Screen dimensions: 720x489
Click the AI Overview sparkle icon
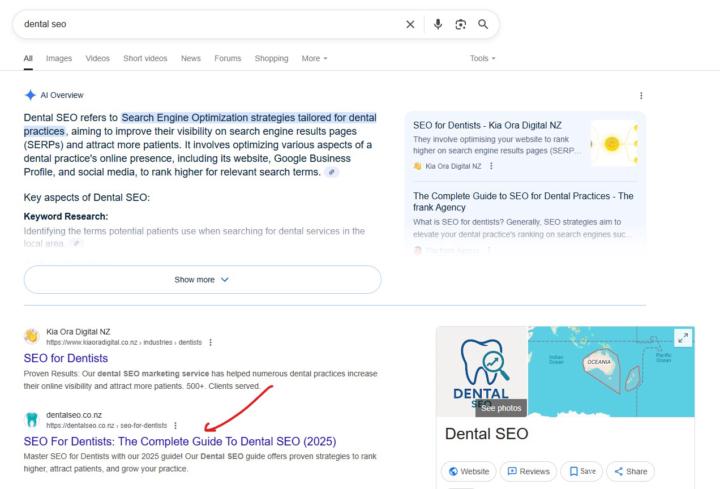point(30,95)
